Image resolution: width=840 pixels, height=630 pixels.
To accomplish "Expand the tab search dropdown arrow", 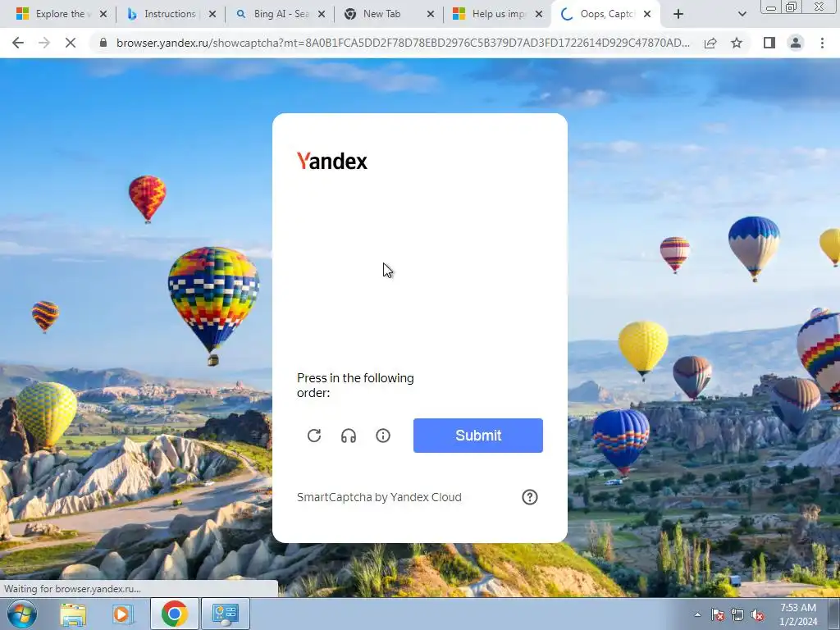I will [x=742, y=15].
